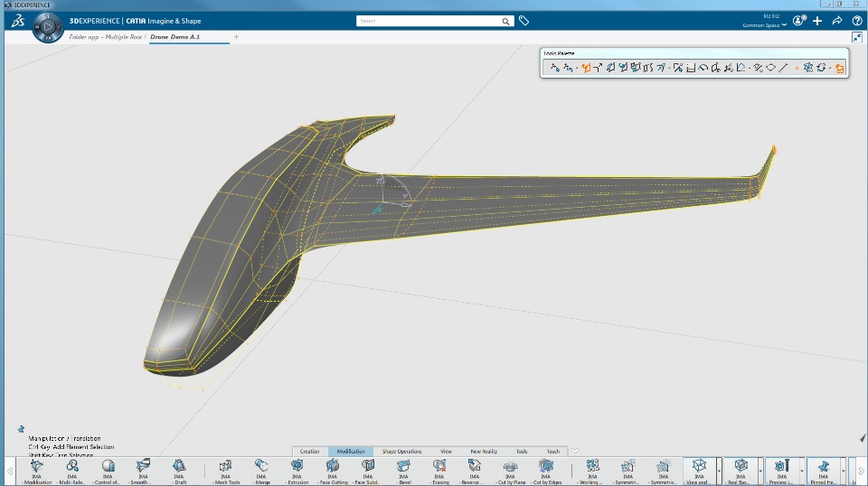Open the IMA View and command
This screenshot has height=486, width=868.
point(699,472)
